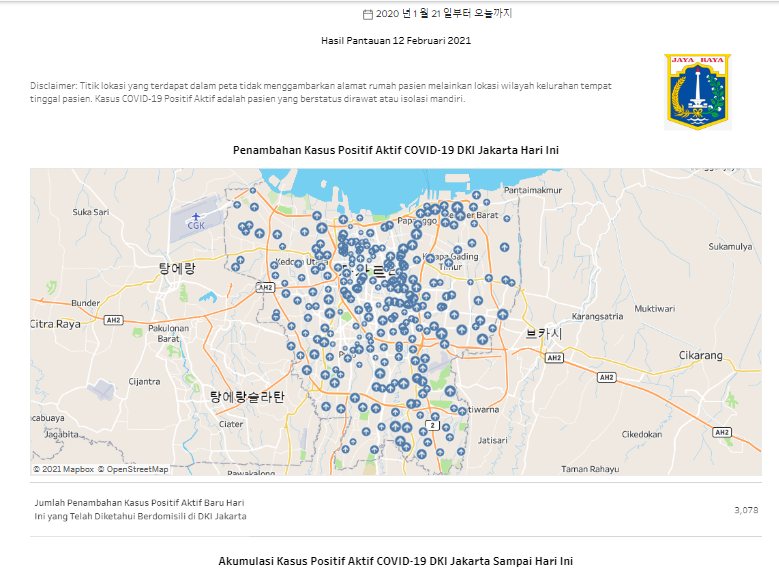Click the AH2 highway shield near Cikarang

click(605, 377)
